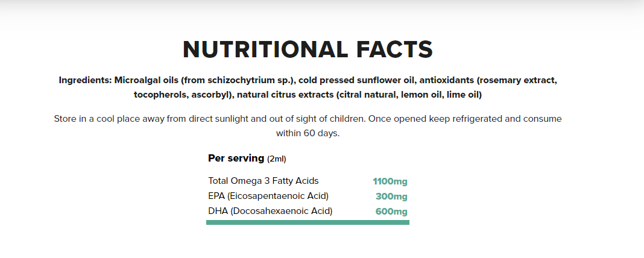
Task: Click the 'Per serving' heading
Action: 236,158
